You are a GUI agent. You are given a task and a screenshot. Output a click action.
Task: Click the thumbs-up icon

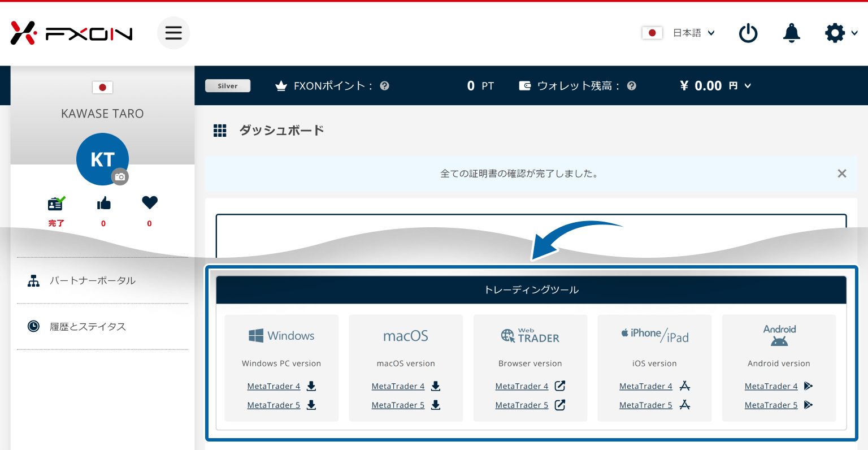pyautogui.click(x=103, y=203)
